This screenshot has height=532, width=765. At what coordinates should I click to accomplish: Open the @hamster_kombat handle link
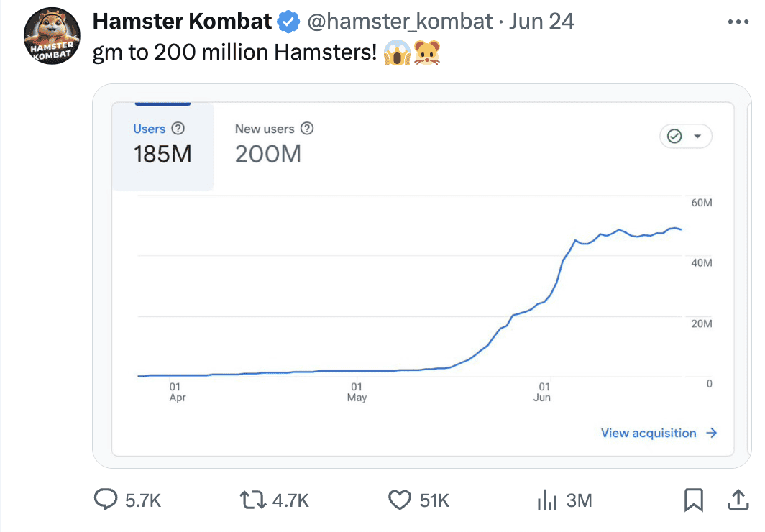click(x=400, y=22)
